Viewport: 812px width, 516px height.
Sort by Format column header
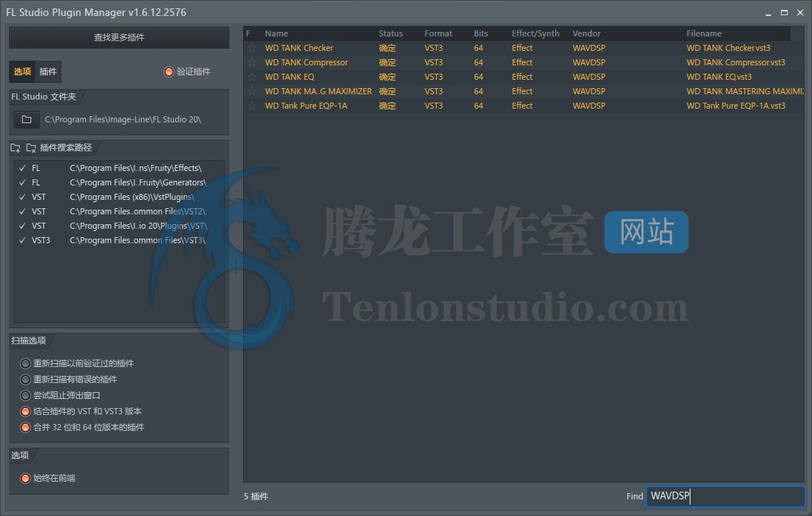pyautogui.click(x=438, y=33)
